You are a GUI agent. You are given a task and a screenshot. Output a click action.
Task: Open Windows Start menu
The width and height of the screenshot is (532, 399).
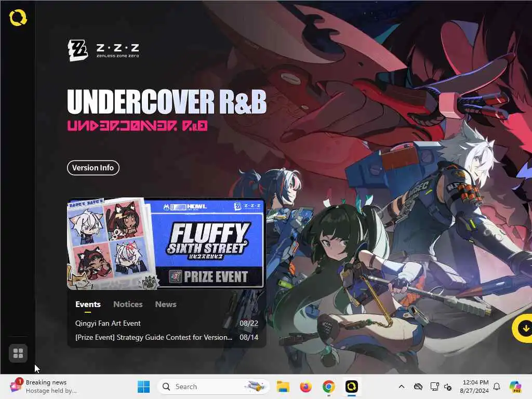coord(143,387)
